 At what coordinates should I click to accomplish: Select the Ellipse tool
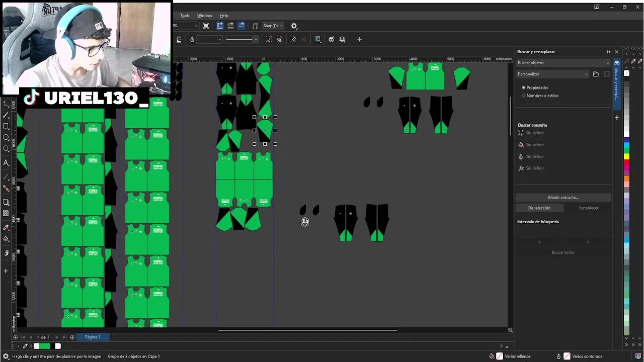pos(6,137)
